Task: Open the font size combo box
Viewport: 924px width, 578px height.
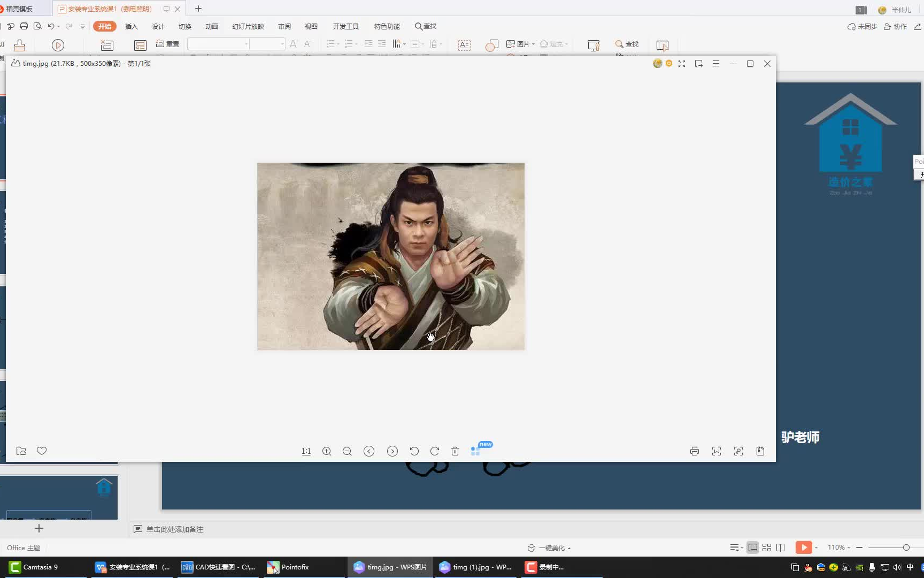Action: click(267, 44)
